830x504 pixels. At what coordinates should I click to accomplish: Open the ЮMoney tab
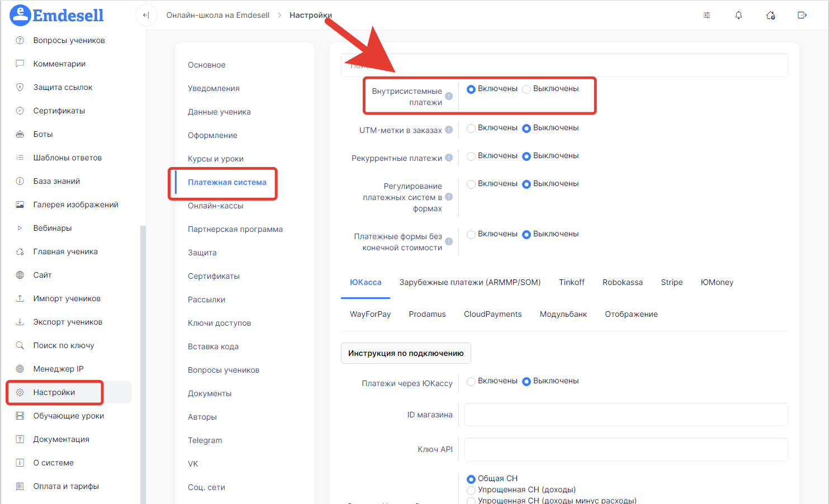[x=717, y=282]
